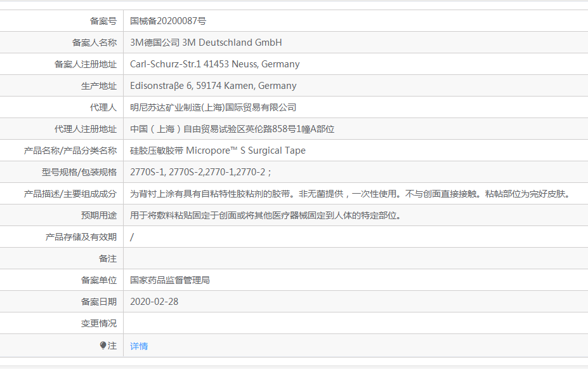The width and height of the screenshot is (588, 369).
Task: Click the 备案号 label
Action: pyautogui.click(x=103, y=21)
